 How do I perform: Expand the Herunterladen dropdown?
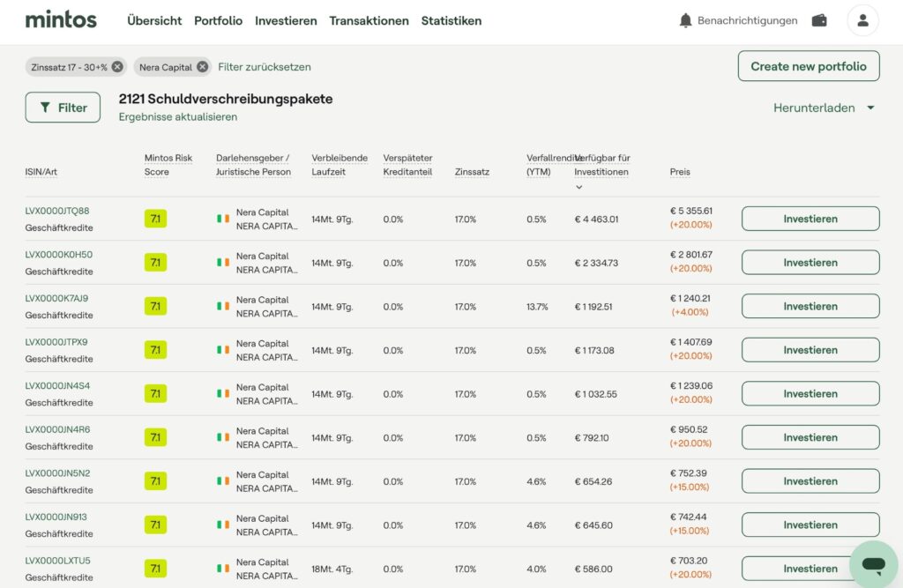[870, 108]
